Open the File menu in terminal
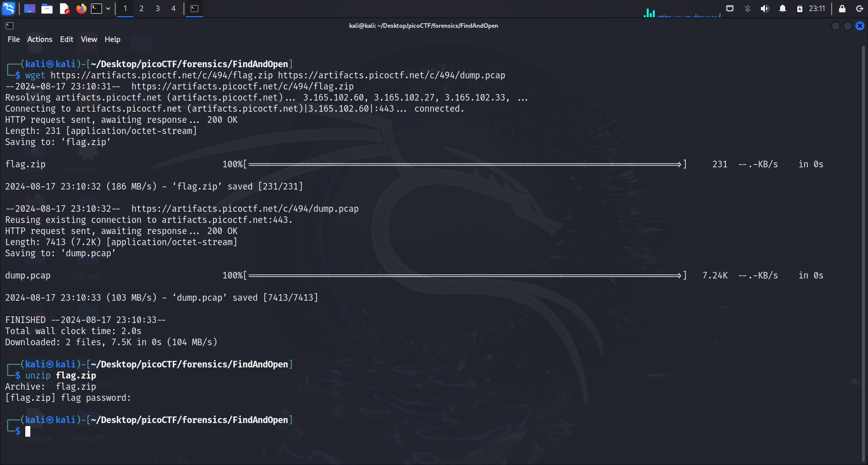This screenshot has height=465, width=868. (x=14, y=39)
